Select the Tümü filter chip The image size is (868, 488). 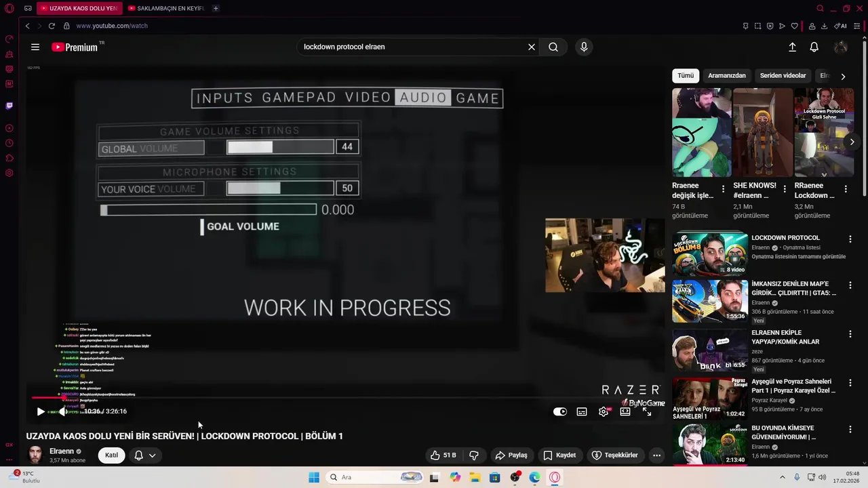(686, 75)
